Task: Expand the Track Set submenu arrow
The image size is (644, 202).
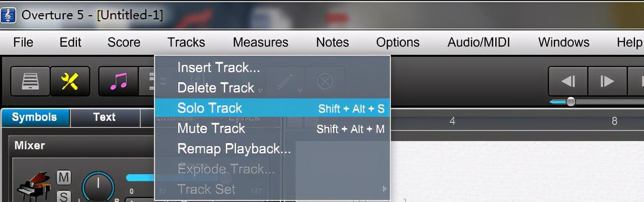Action: click(x=384, y=189)
